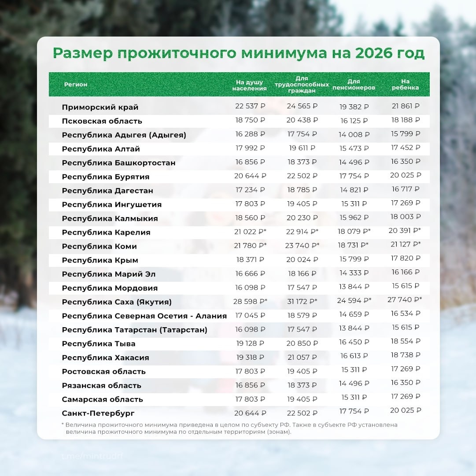Click the 'Псковская область' region name
The width and height of the screenshot is (476, 476).
[x=103, y=121]
